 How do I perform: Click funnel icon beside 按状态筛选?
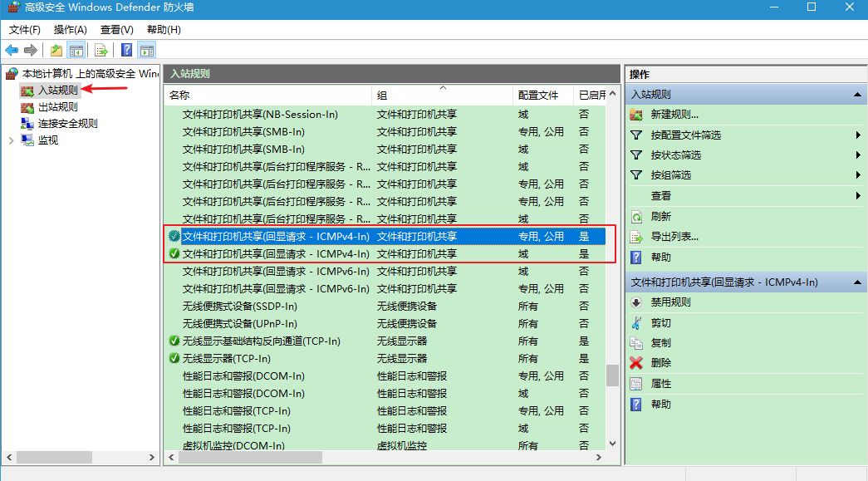pyautogui.click(x=636, y=155)
